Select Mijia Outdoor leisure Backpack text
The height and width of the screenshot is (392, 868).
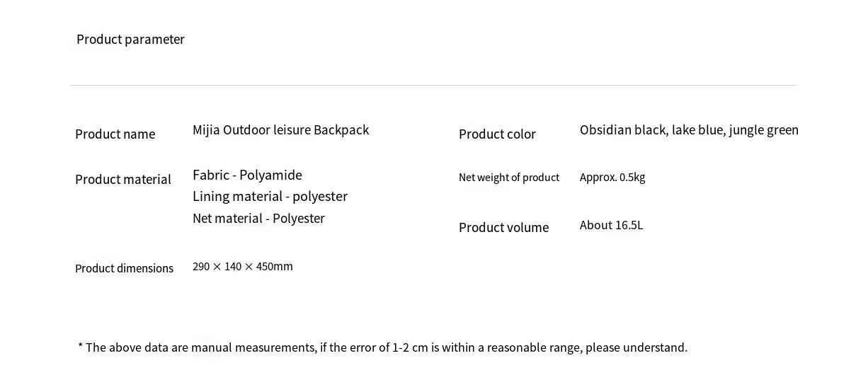[x=280, y=130]
